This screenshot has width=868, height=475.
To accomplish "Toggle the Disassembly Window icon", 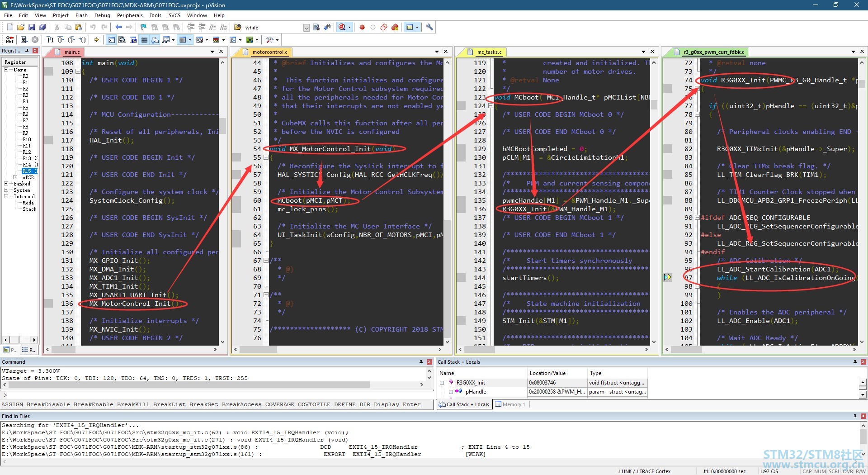I will coord(122,40).
